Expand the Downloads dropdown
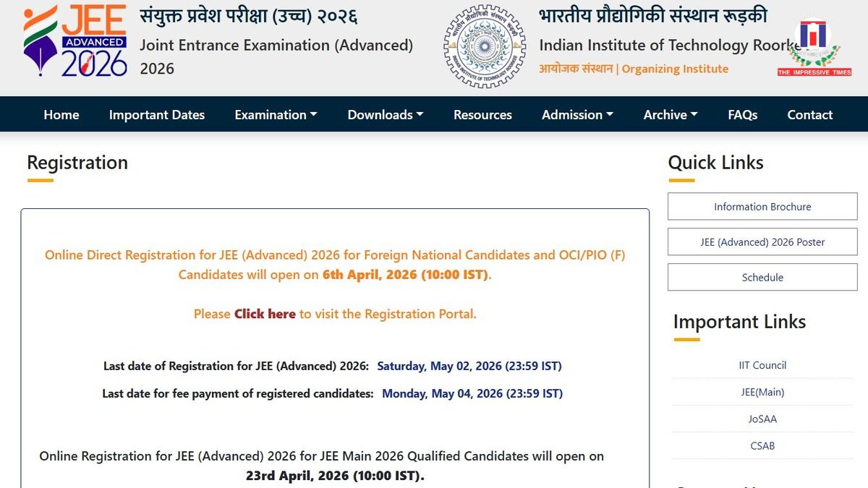This screenshot has width=868, height=488. [384, 114]
